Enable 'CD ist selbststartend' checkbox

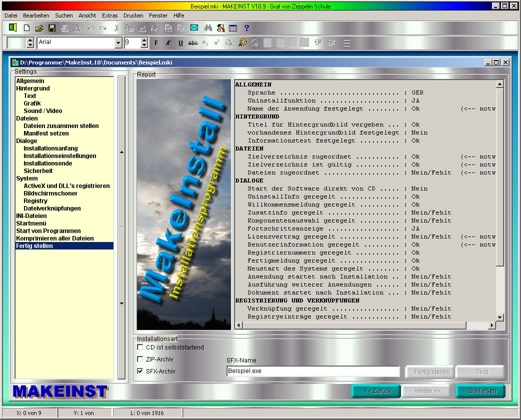tap(140, 347)
